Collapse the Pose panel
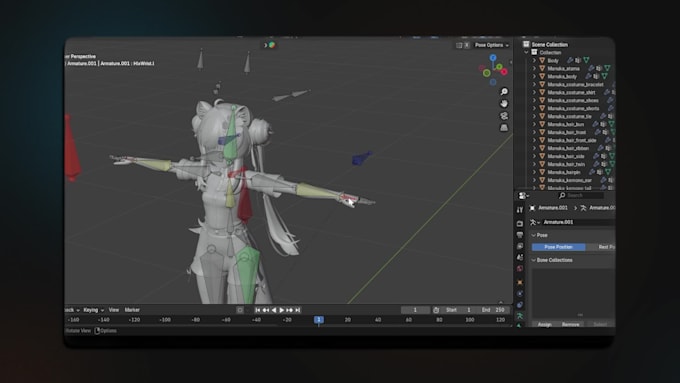 (x=533, y=235)
